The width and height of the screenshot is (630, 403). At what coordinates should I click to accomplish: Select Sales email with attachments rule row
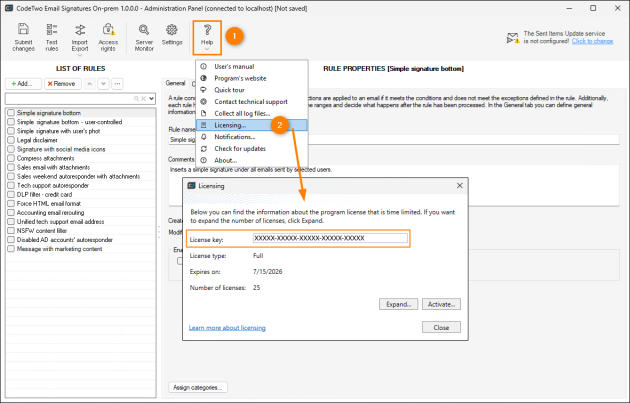81,167
